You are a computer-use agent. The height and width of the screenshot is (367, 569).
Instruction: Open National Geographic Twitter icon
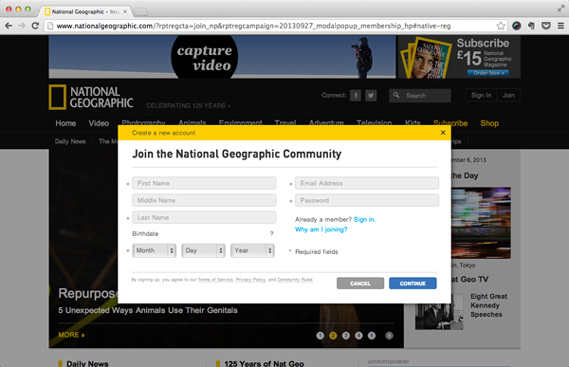click(x=371, y=95)
